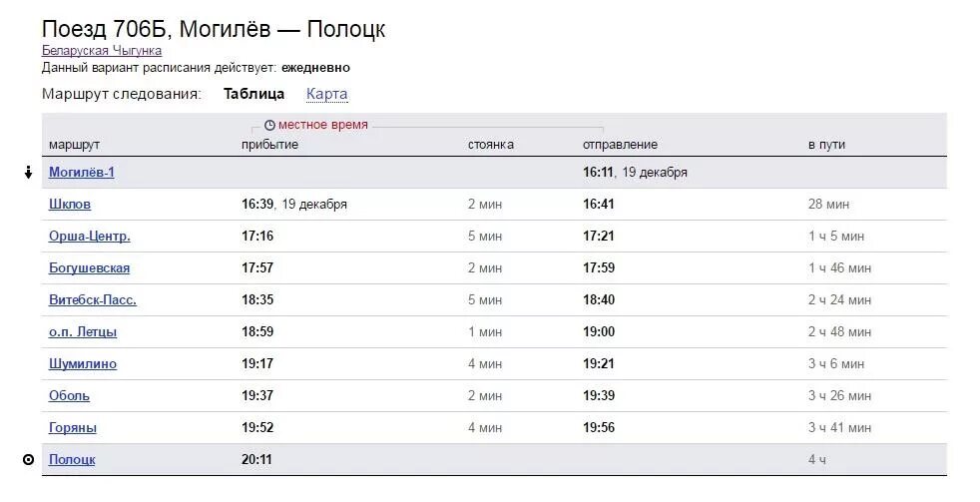Open the Оболь station link
The width and height of the screenshot is (980, 502).
70,396
